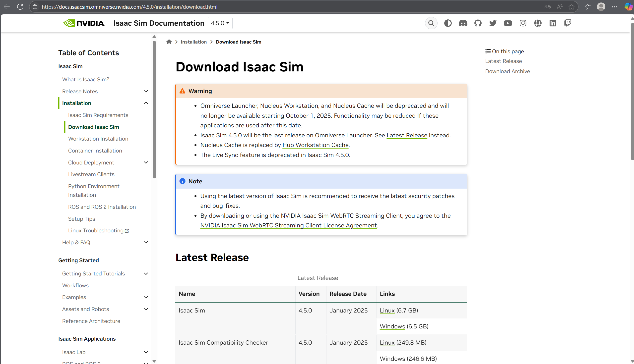Expand Getting Started Tutorials chevron
Image resolution: width=634 pixels, height=364 pixels.
click(146, 273)
